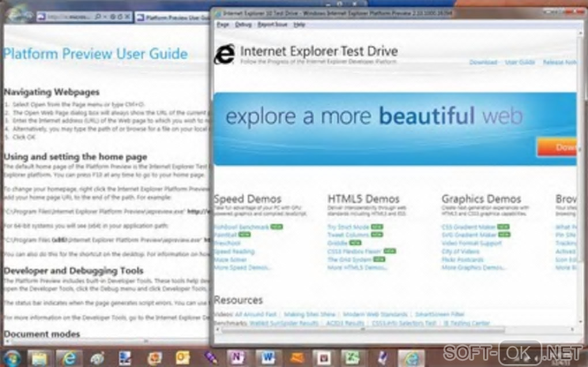Open the Debug menu in Platform Preview
This screenshot has width=588, height=367.
pyautogui.click(x=243, y=25)
